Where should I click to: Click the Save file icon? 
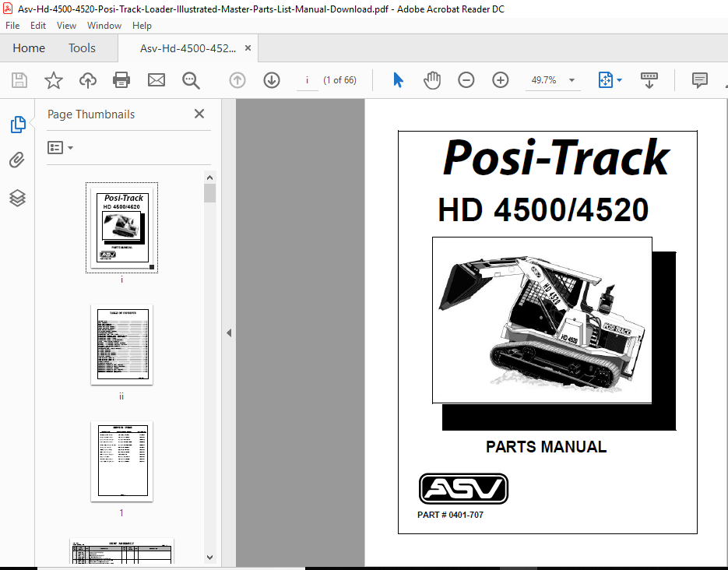pyautogui.click(x=19, y=80)
